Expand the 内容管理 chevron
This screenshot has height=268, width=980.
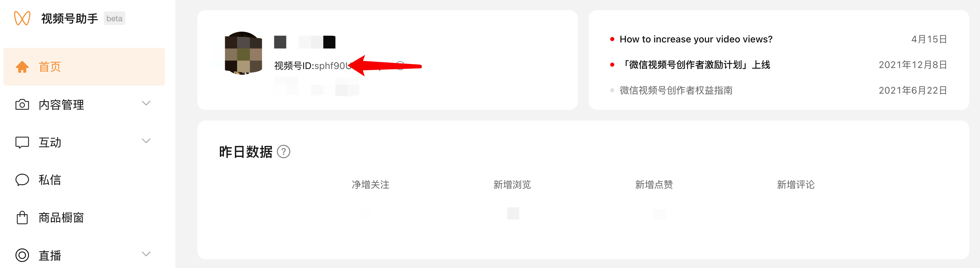146,103
